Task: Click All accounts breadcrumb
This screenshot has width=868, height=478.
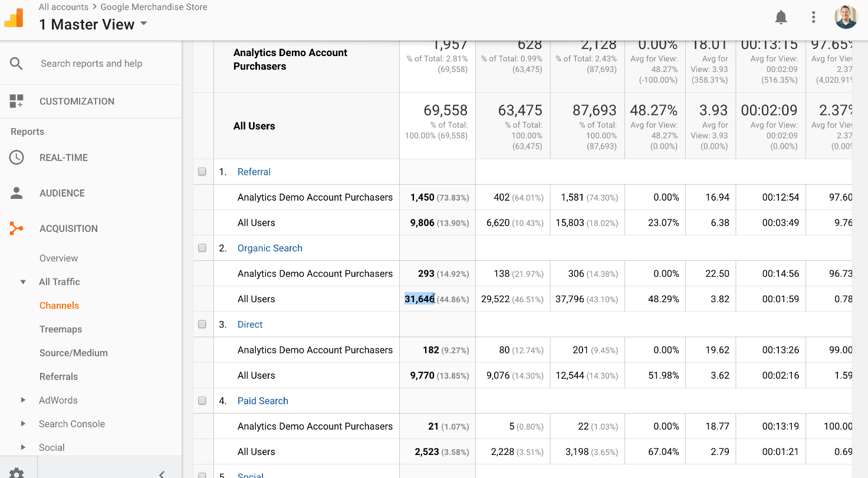Action: pyautogui.click(x=63, y=7)
